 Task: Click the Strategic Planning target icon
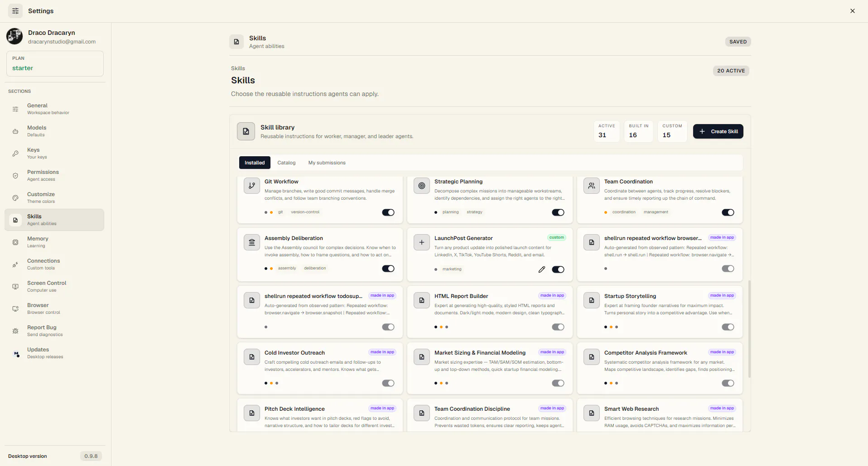coord(422,186)
